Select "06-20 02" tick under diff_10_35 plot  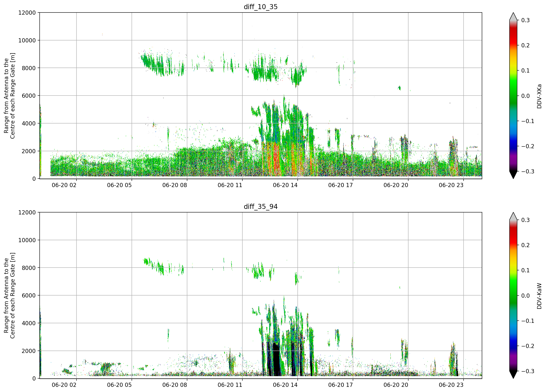point(64,185)
